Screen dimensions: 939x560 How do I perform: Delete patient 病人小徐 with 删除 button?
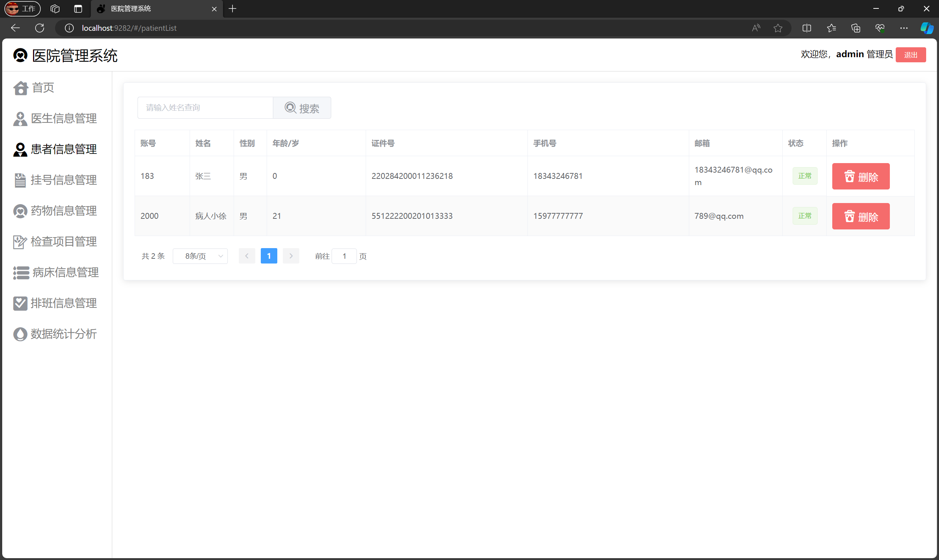(861, 217)
